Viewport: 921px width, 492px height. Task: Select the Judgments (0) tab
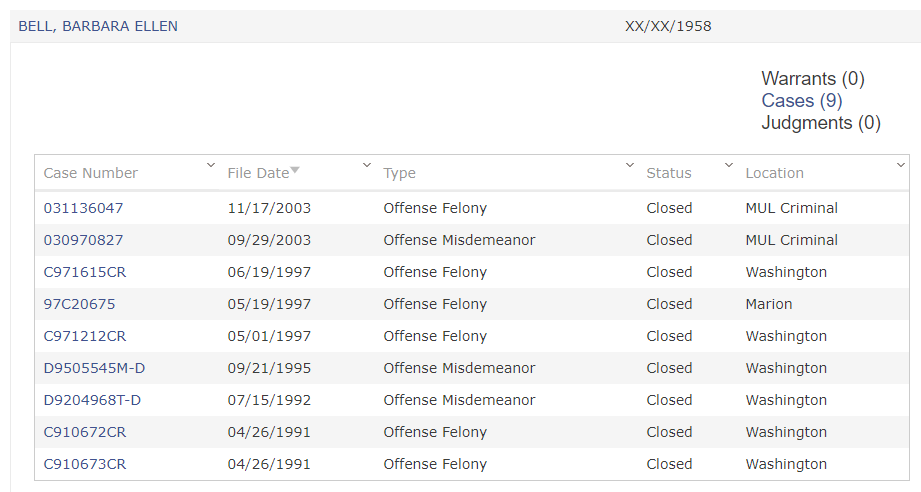coord(821,123)
